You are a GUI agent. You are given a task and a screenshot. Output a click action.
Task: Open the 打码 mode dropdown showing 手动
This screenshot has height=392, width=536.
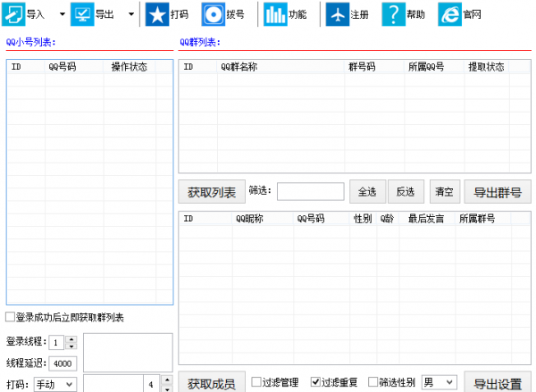[x=55, y=385]
